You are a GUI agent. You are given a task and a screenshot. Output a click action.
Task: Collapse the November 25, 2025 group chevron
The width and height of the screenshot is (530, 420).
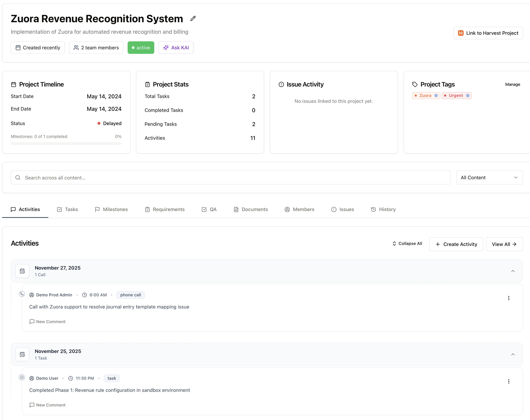(513, 354)
